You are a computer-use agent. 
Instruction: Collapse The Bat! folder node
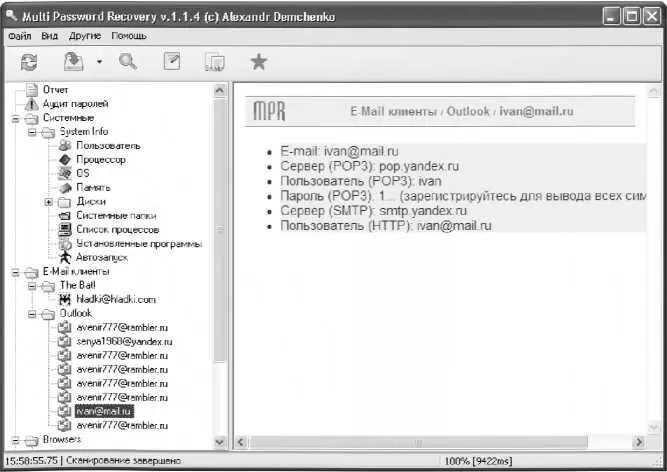tap(32, 286)
